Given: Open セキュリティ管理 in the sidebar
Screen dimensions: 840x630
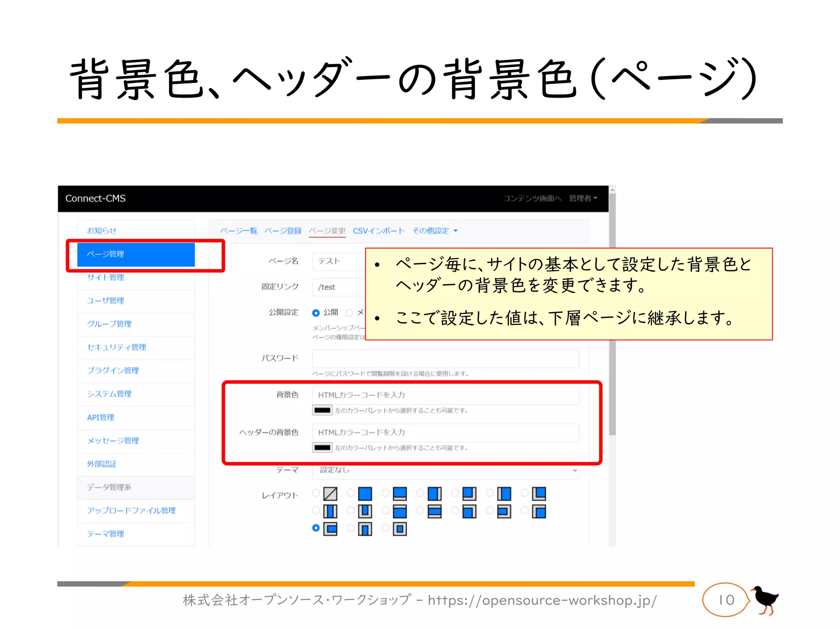Looking at the screenshot, I should tap(136, 347).
